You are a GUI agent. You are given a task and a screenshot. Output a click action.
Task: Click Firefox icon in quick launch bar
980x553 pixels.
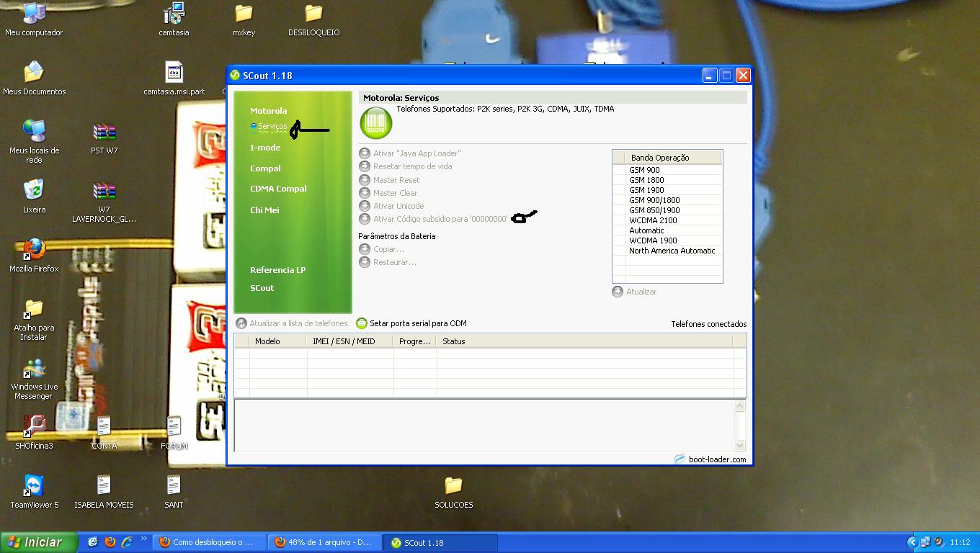110,542
